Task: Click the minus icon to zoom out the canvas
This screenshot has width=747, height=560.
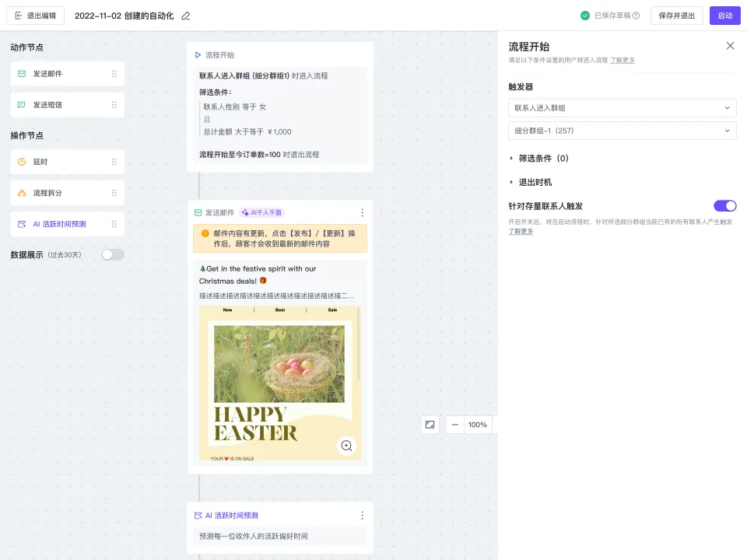Action: tap(455, 425)
